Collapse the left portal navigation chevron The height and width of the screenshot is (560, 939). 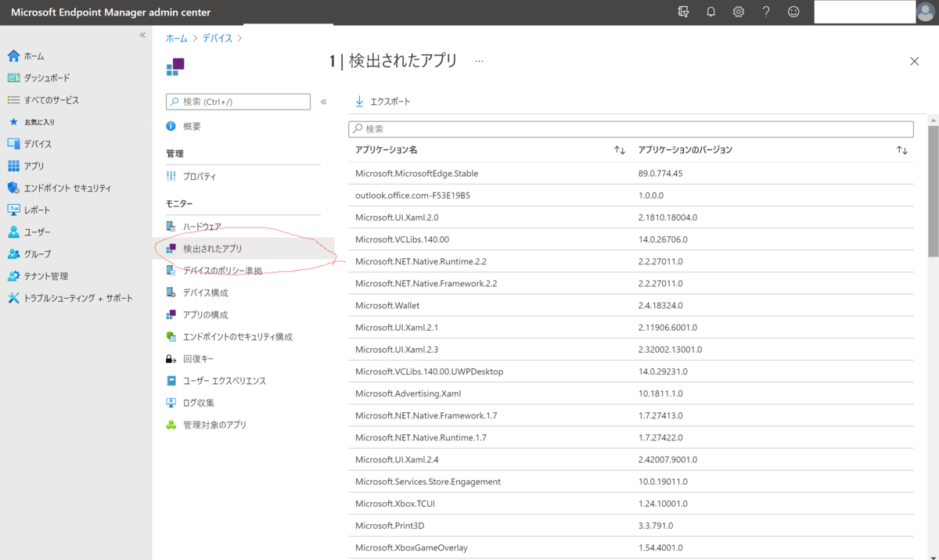(142, 35)
